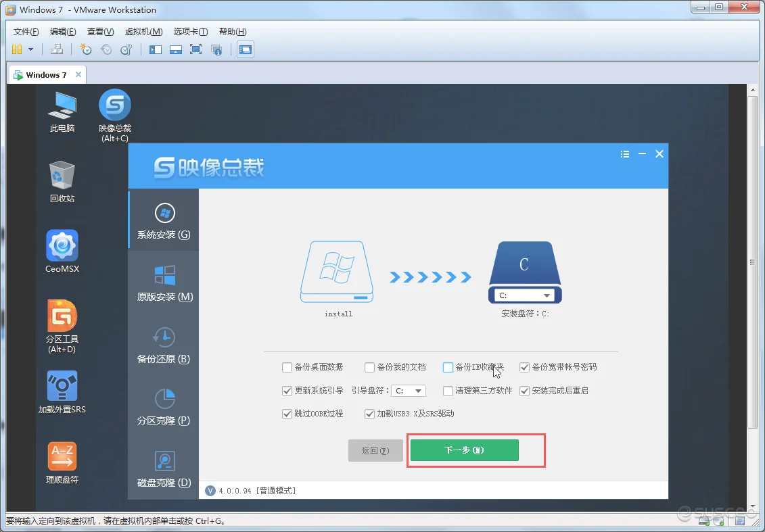Select 系统安装 (G) in sidebar
Image resolution: width=765 pixels, height=532 pixels.
pyautogui.click(x=164, y=220)
